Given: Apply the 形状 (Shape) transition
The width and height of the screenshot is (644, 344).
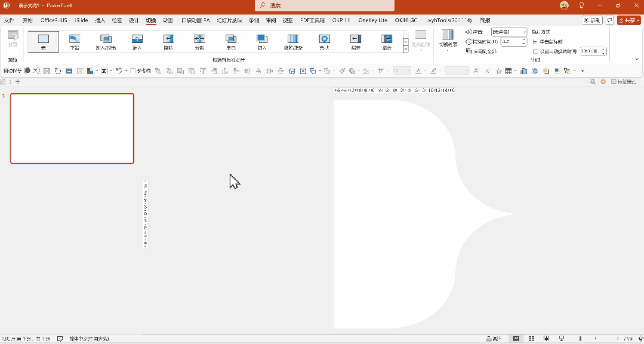Looking at the screenshot, I should pos(325,42).
